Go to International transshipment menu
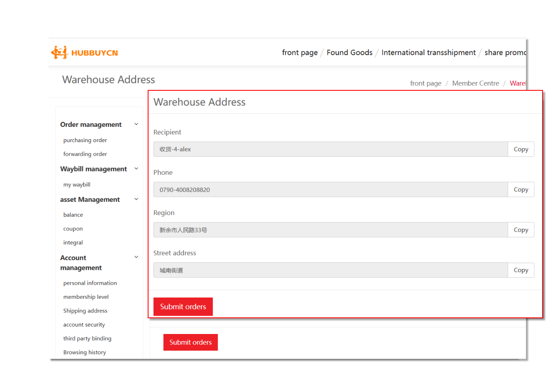Image resolution: width=555 pixels, height=392 pixels. coord(428,53)
